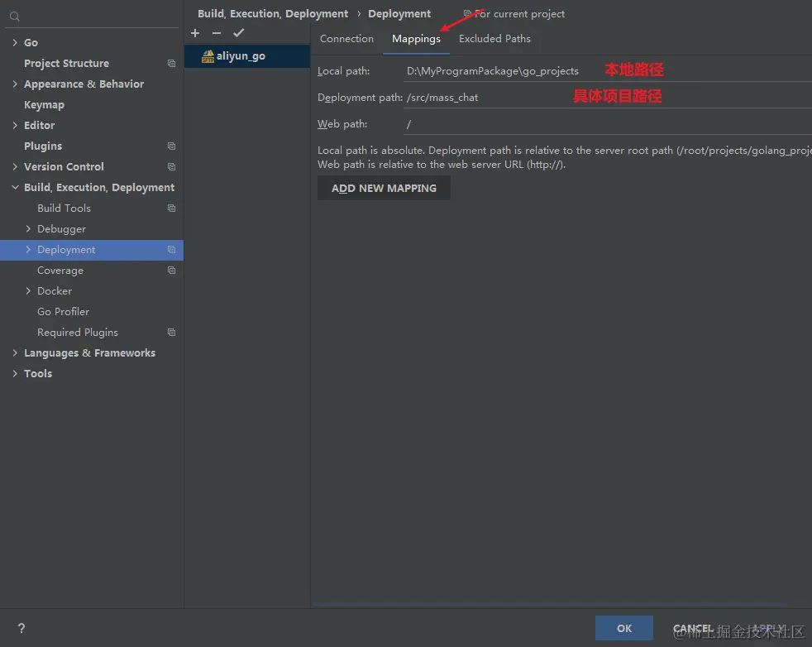Expand Appearance & Behavior section

pos(15,84)
